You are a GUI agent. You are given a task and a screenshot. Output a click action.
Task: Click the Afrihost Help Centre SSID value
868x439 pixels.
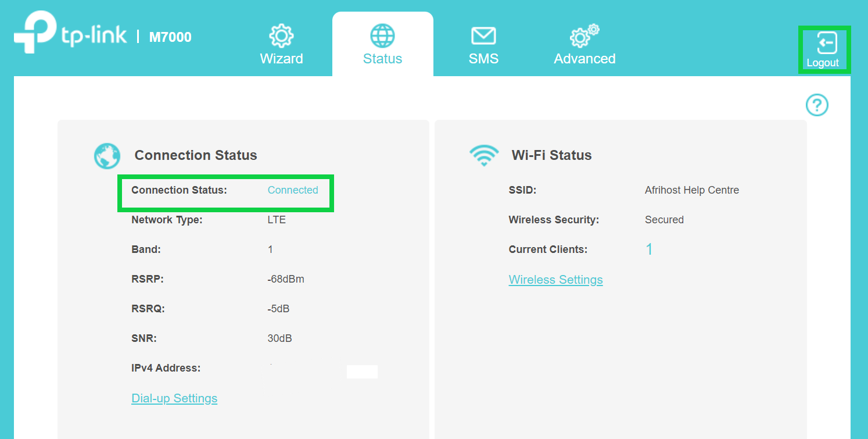(691, 190)
